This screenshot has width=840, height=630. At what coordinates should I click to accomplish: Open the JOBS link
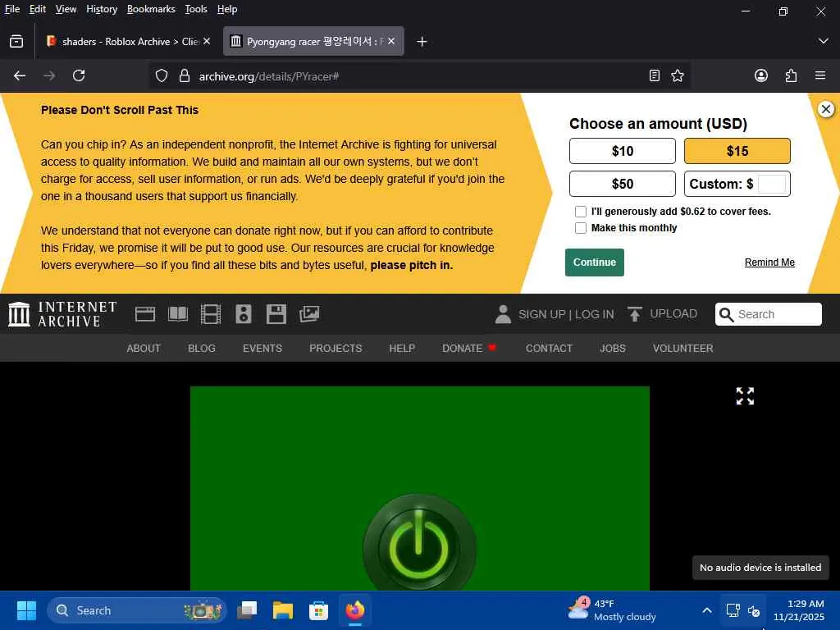point(612,348)
